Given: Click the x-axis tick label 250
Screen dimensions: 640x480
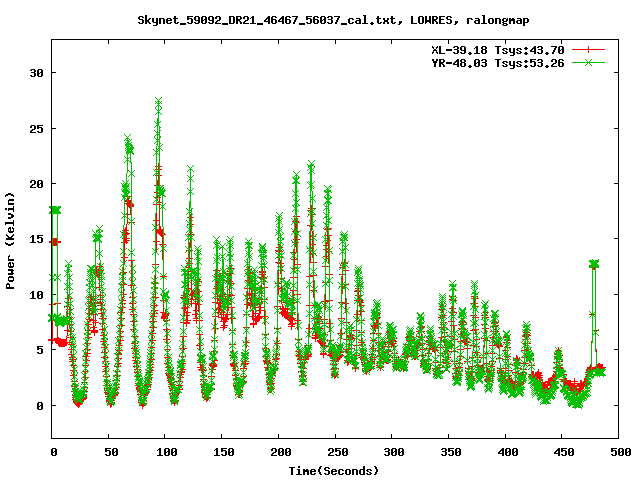Looking at the screenshot, I should pyautogui.click(x=337, y=452).
